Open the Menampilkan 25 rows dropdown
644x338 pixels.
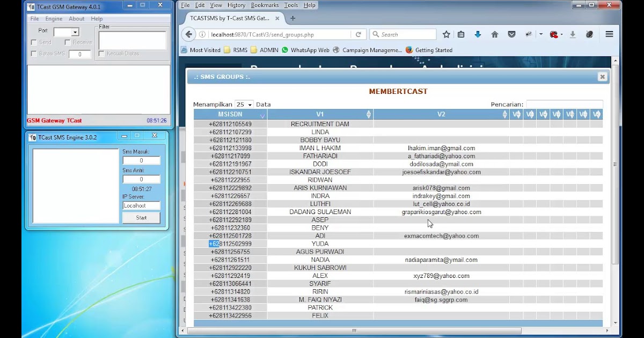click(244, 105)
